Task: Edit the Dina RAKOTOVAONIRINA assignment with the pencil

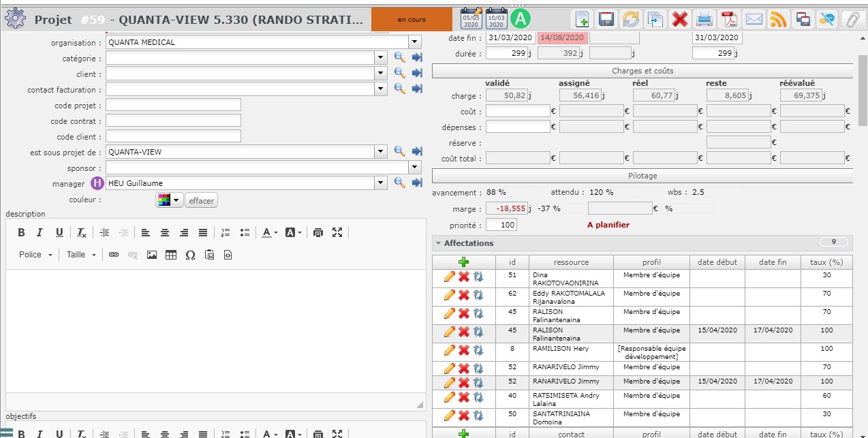Action: (x=449, y=277)
